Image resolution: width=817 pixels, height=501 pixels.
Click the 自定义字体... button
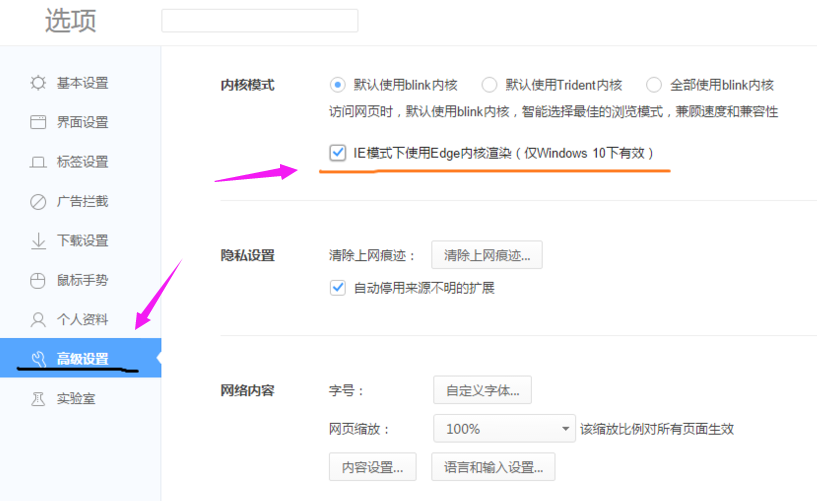click(482, 390)
